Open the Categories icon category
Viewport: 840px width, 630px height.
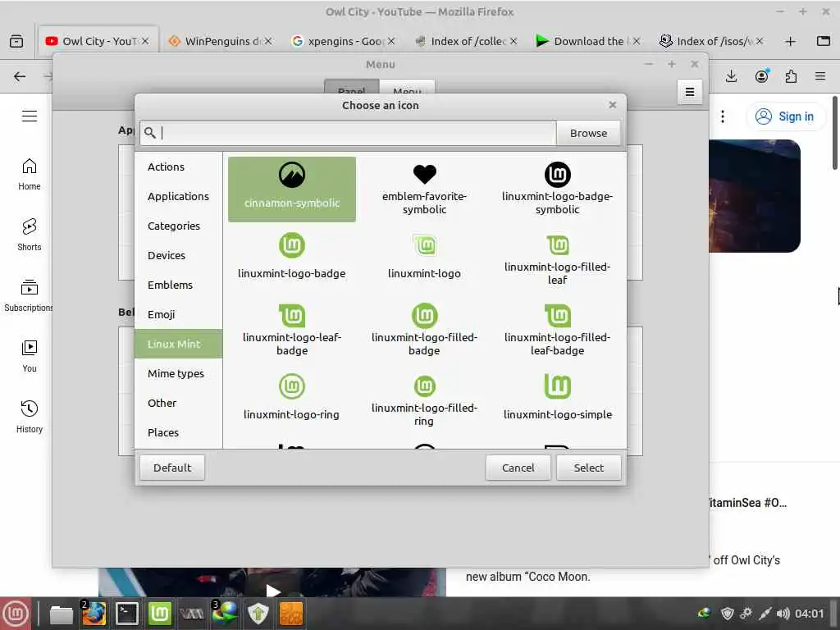point(178,226)
